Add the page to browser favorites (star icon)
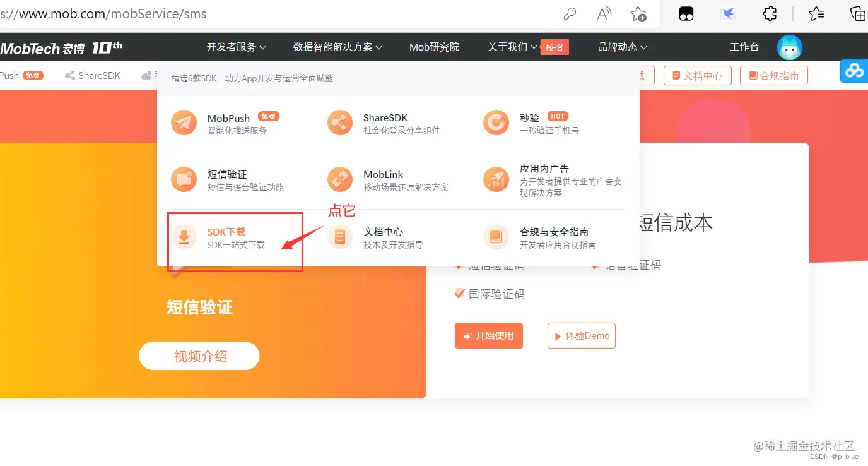Viewport: 868px width, 466px height. click(638, 13)
